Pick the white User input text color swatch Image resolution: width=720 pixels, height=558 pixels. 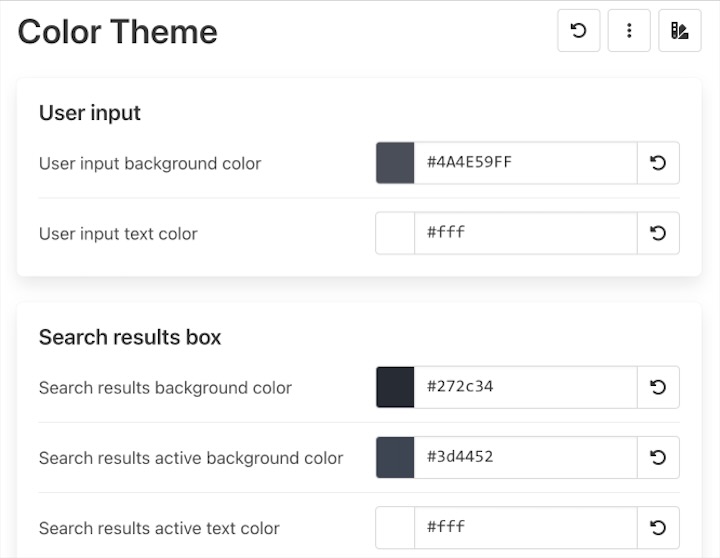[395, 233]
